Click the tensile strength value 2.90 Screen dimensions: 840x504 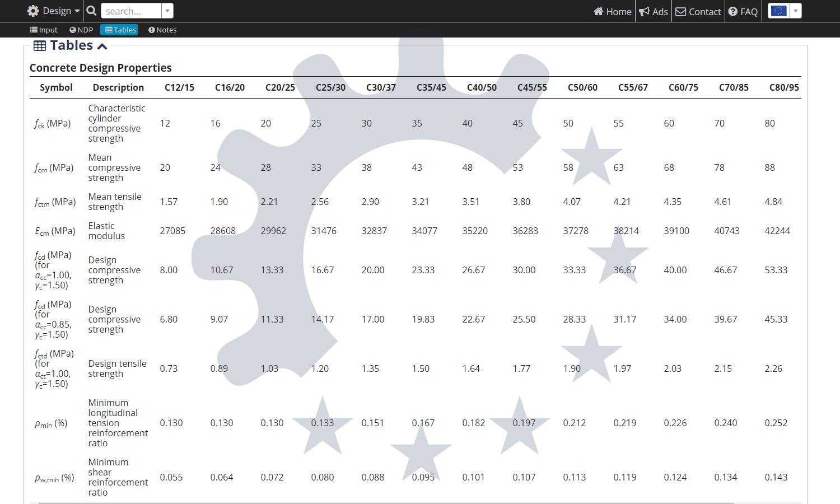pyautogui.click(x=370, y=202)
